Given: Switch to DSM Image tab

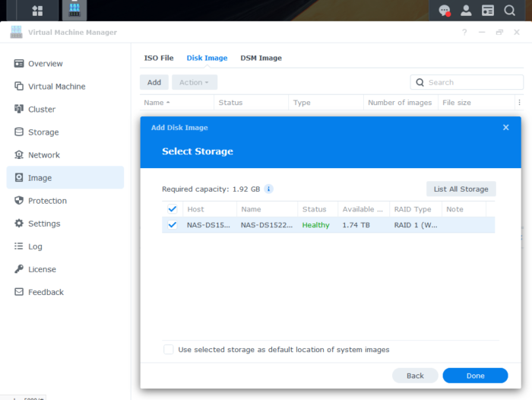Looking at the screenshot, I should click(x=261, y=58).
